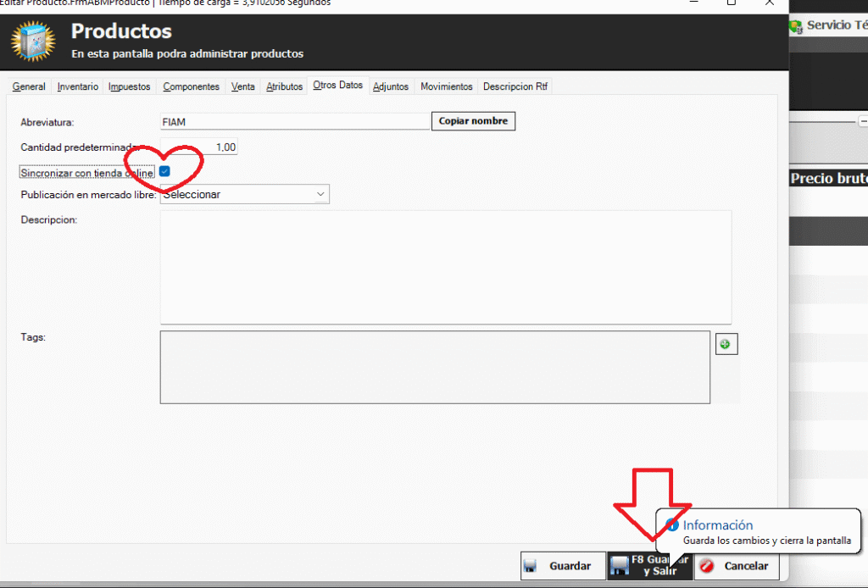The image size is (868, 588).
Task: Show the Movimientos tab
Action: click(x=447, y=86)
